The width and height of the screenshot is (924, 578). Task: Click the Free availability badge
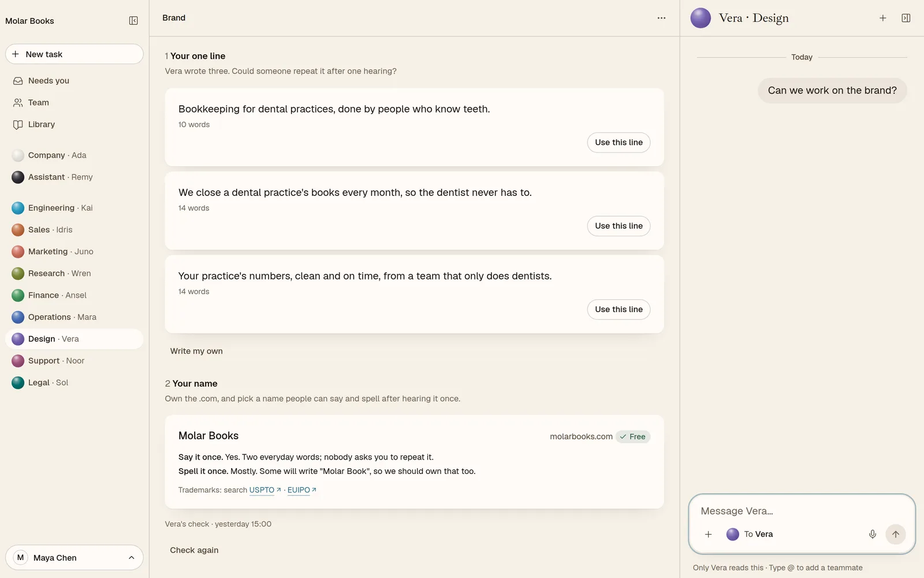pyautogui.click(x=633, y=437)
